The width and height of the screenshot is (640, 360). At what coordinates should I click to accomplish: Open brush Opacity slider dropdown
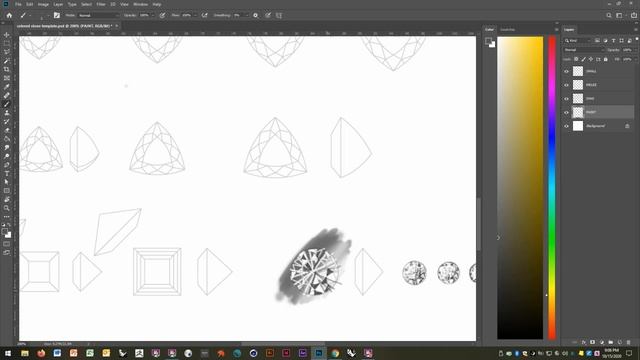[153, 16]
